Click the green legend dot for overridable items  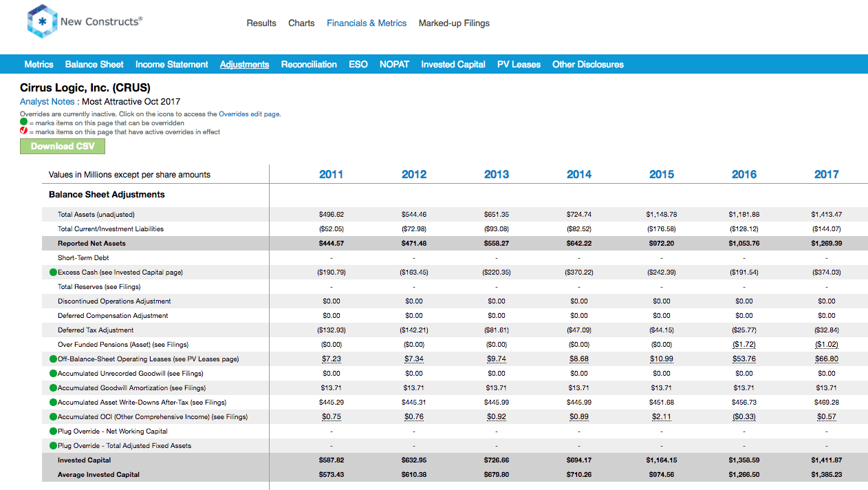point(24,122)
